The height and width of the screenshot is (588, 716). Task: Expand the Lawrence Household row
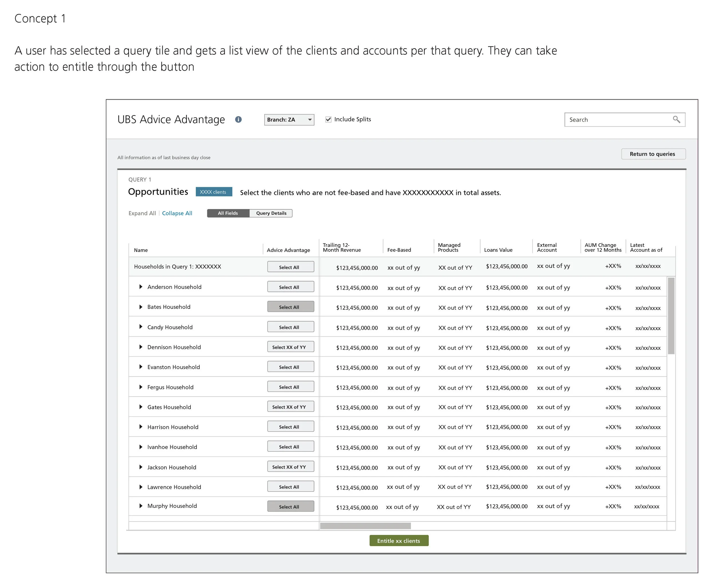(x=141, y=487)
